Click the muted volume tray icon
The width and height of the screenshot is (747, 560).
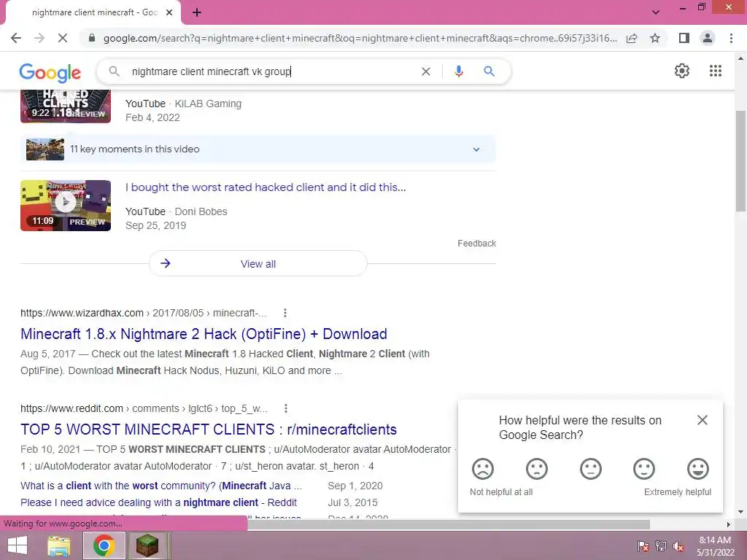tap(678, 545)
